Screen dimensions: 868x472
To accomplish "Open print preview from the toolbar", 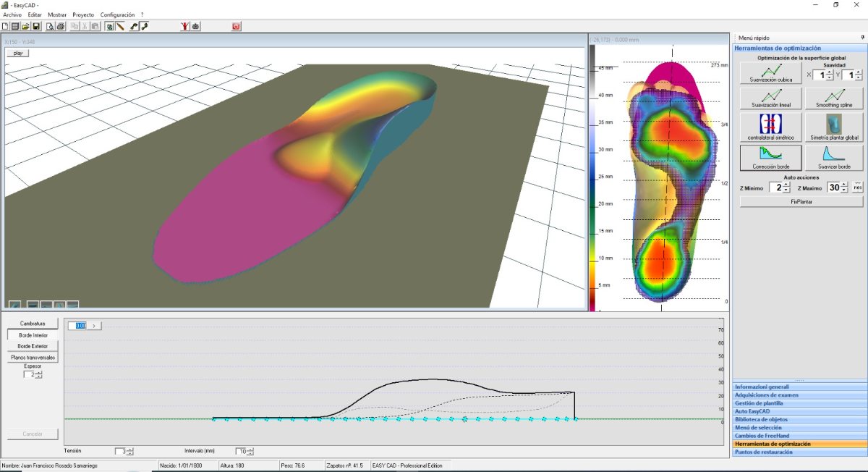I will click(x=51, y=26).
